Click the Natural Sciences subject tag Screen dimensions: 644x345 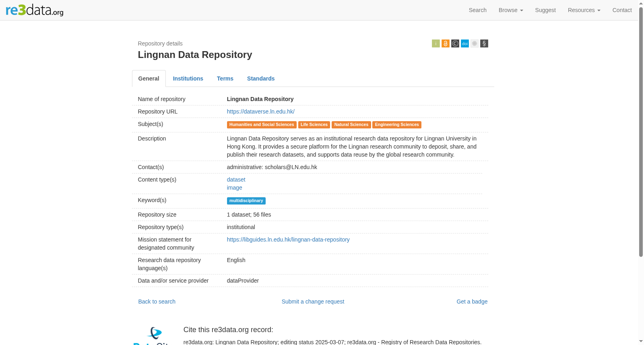coord(351,125)
